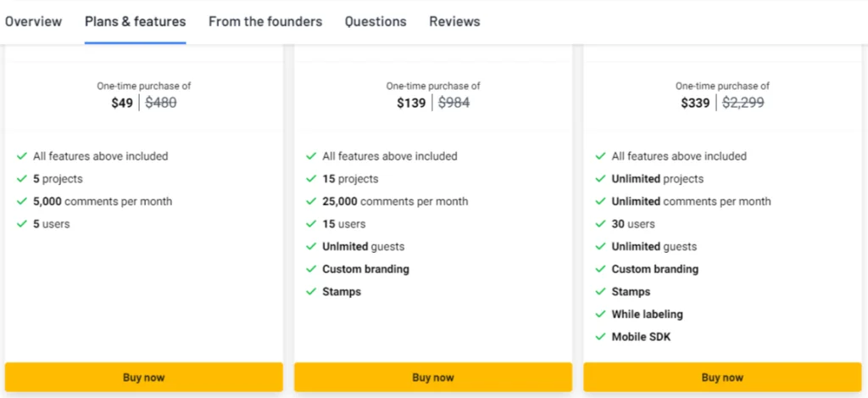868x398 pixels.
Task: Click the $49 one-time purchase price
Action: tap(122, 104)
